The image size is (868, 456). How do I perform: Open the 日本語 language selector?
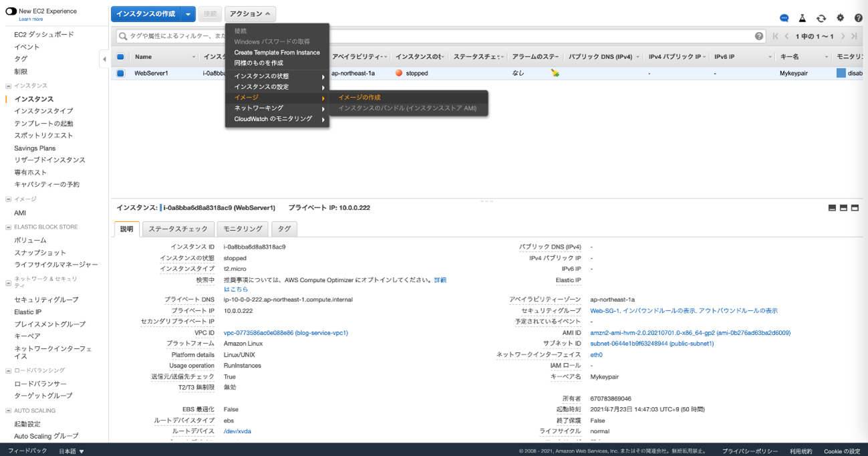coord(71,451)
